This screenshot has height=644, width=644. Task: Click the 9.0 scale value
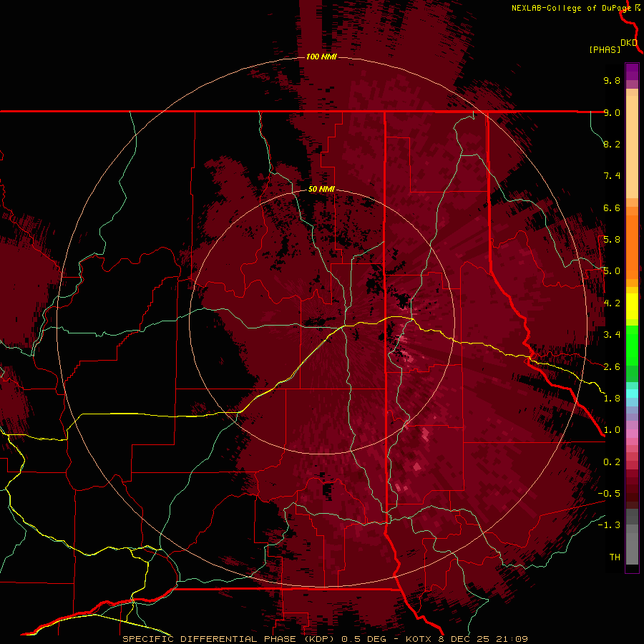point(612,112)
